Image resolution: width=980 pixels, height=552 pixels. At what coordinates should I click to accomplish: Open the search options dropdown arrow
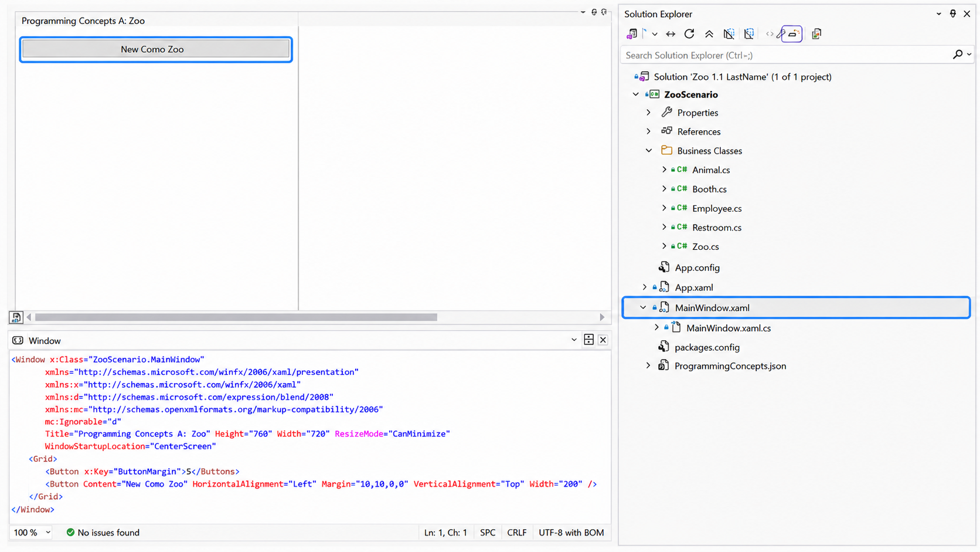coord(969,55)
